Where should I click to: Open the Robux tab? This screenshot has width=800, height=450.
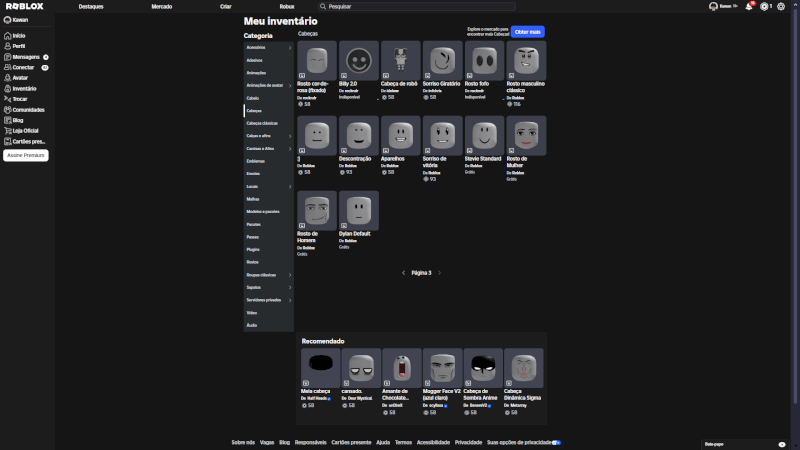(287, 7)
